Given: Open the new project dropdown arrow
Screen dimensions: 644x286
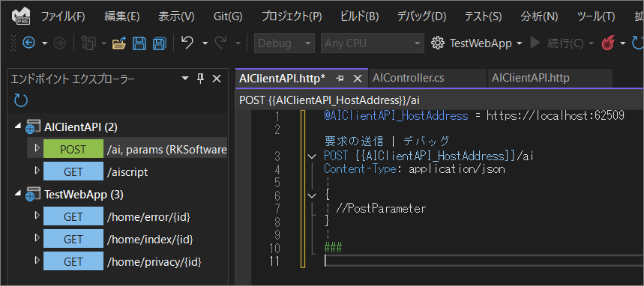Looking at the screenshot, I should pyautogui.click(x=104, y=43).
